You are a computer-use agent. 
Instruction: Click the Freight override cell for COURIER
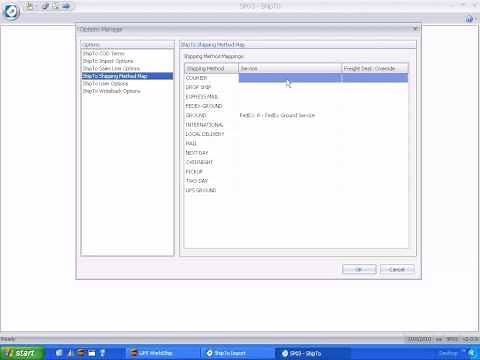pyautogui.click(x=375, y=78)
